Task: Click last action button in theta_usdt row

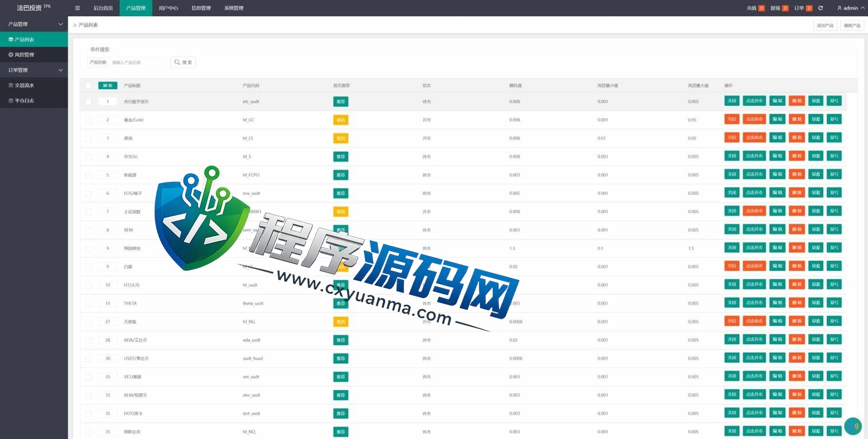Action: [x=834, y=303]
